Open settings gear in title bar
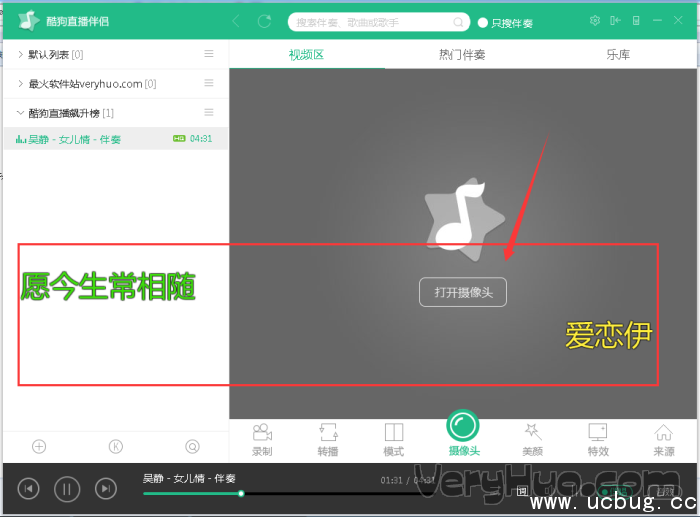This screenshot has width=700, height=517. point(595,21)
